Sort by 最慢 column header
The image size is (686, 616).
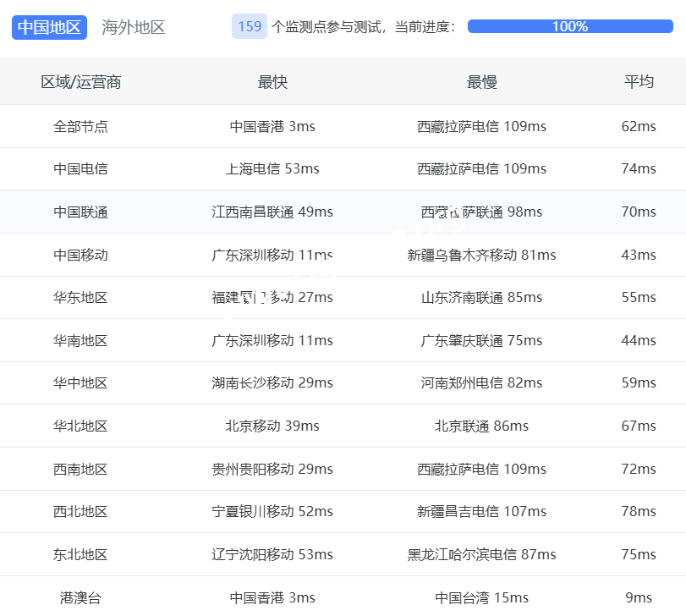[481, 82]
